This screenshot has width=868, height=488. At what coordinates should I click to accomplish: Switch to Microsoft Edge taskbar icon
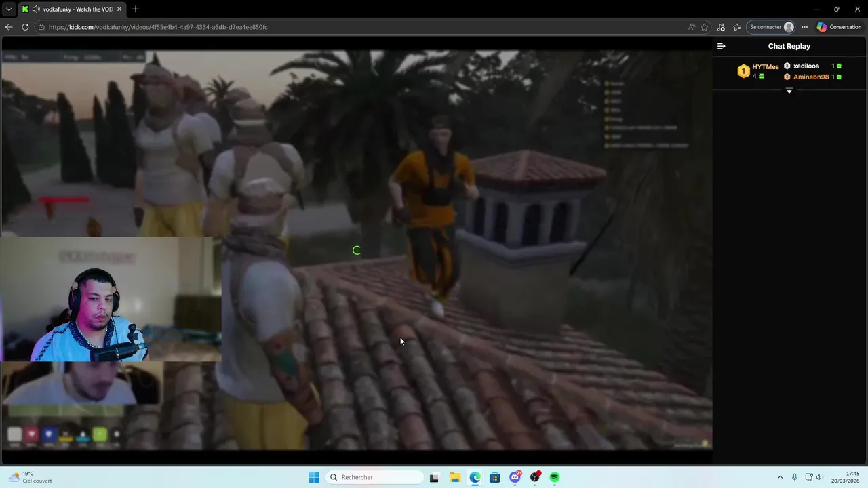click(475, 477)
